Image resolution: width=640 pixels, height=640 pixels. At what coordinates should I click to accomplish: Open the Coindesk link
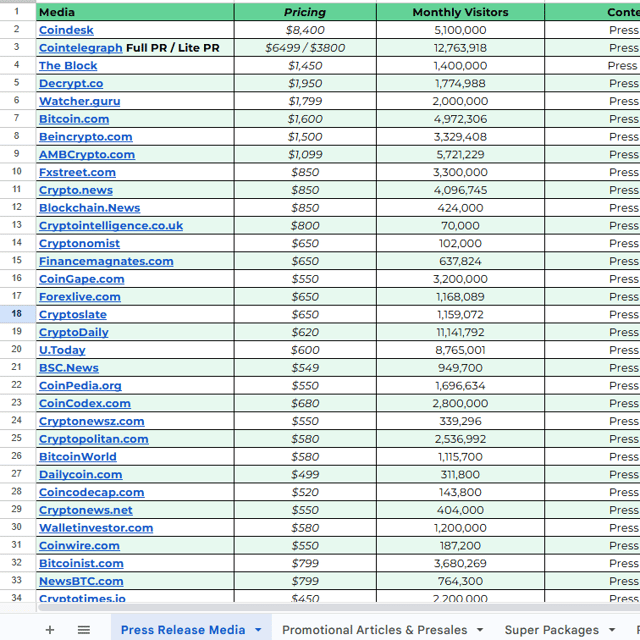tap(66, 30)
